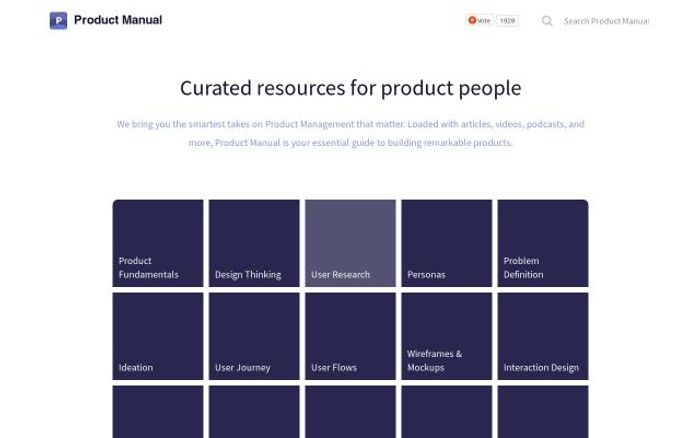Open the Product Fundamentals tile

coord(157,243)
